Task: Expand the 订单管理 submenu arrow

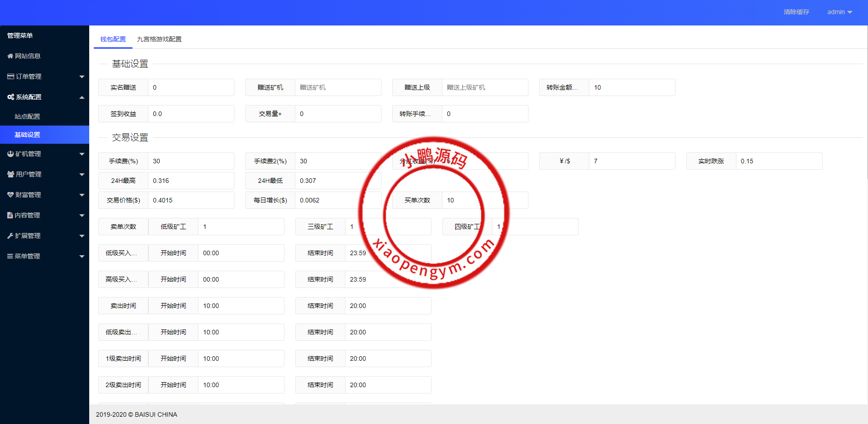Action: [82, 76]
